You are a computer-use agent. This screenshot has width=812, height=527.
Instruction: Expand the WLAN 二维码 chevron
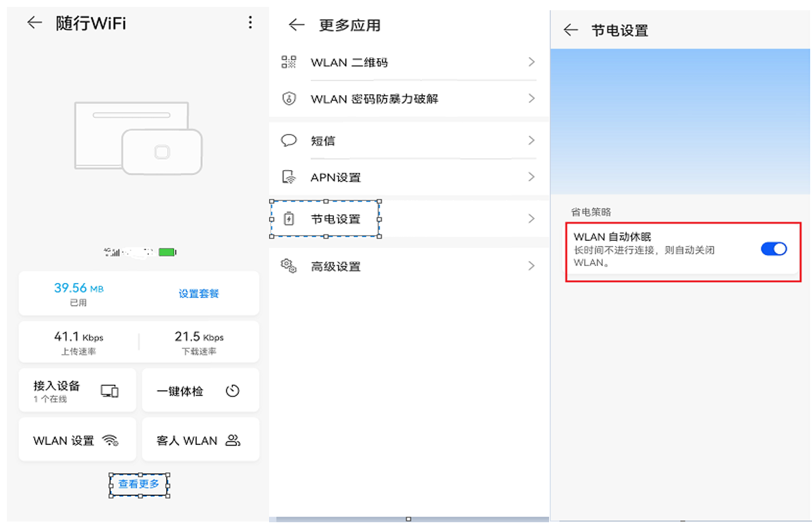point(531,62)
